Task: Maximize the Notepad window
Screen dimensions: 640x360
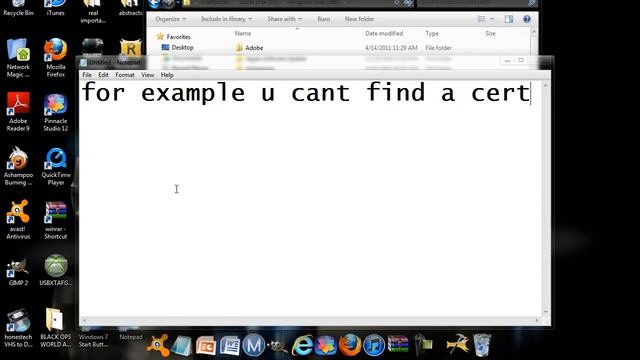Action: tap(521, 60)
